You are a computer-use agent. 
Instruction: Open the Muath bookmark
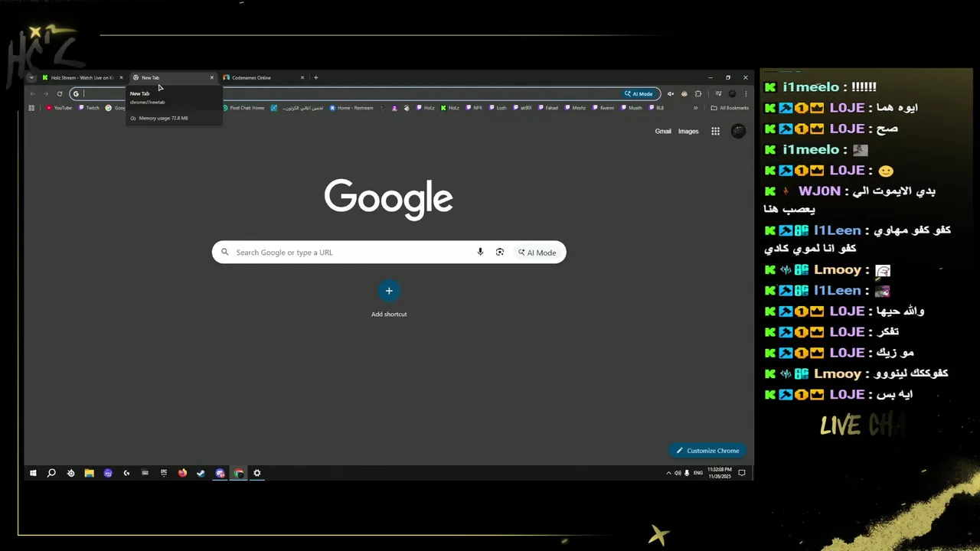631,108
